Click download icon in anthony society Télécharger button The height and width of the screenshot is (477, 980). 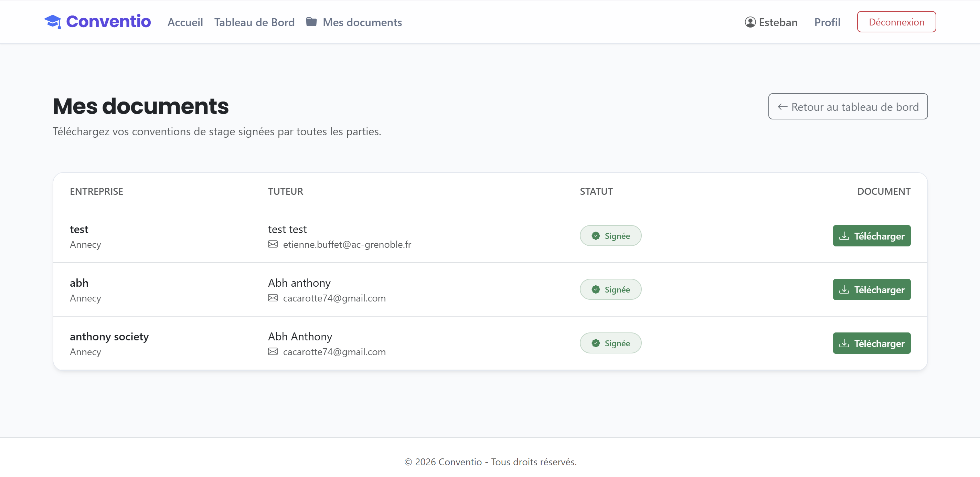(844, 343)
